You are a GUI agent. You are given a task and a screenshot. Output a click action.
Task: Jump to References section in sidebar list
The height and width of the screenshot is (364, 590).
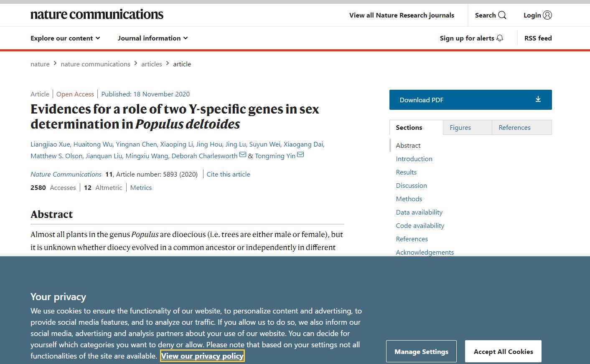tap(412, 239)
